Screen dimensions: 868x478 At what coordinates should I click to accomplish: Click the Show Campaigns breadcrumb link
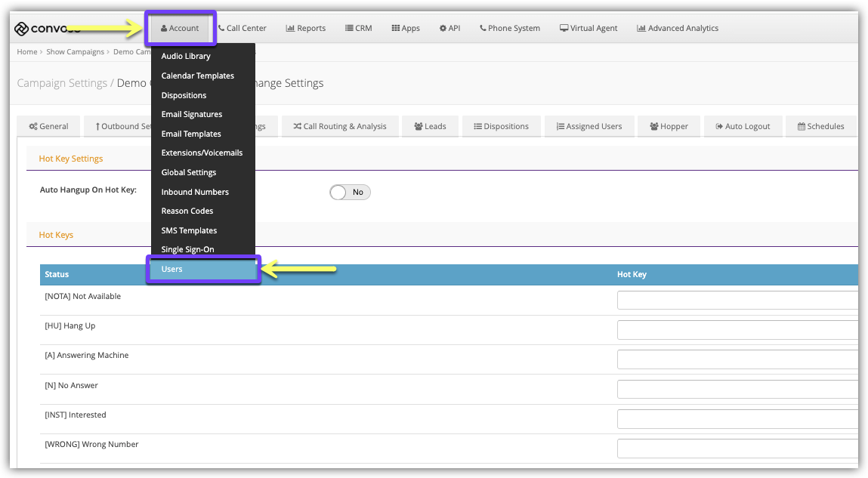click(x=76, y=52)
